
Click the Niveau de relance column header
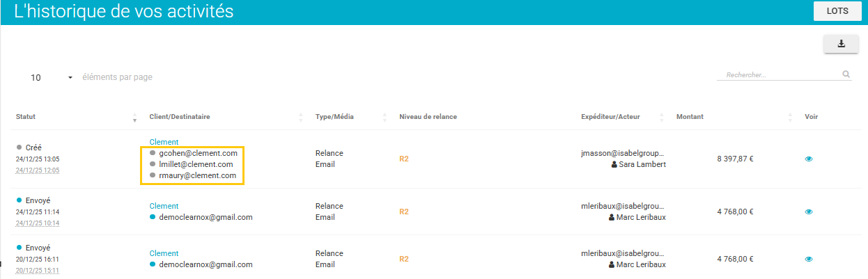pyautogui.click(x=428, y=117)
